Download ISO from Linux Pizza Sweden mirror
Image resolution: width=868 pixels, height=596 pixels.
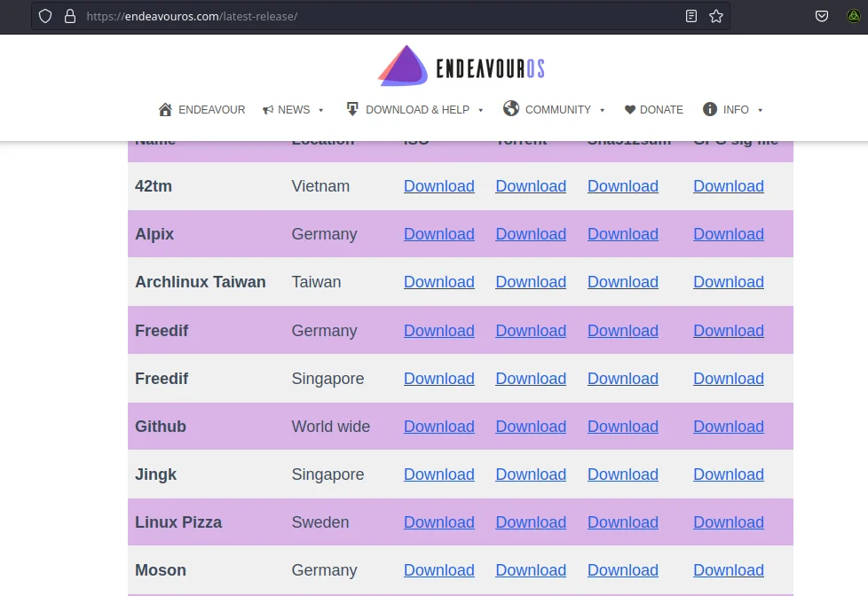(439, 521)
